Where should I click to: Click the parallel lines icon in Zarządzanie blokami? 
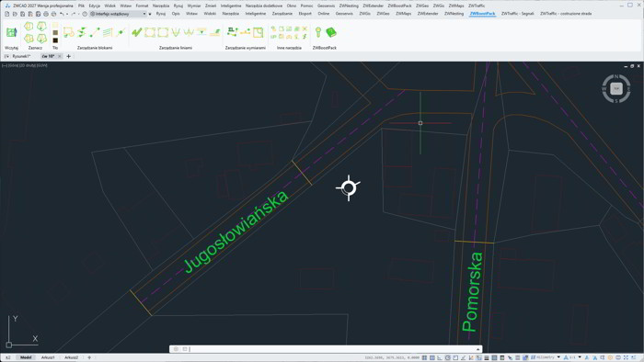[108, 32]
